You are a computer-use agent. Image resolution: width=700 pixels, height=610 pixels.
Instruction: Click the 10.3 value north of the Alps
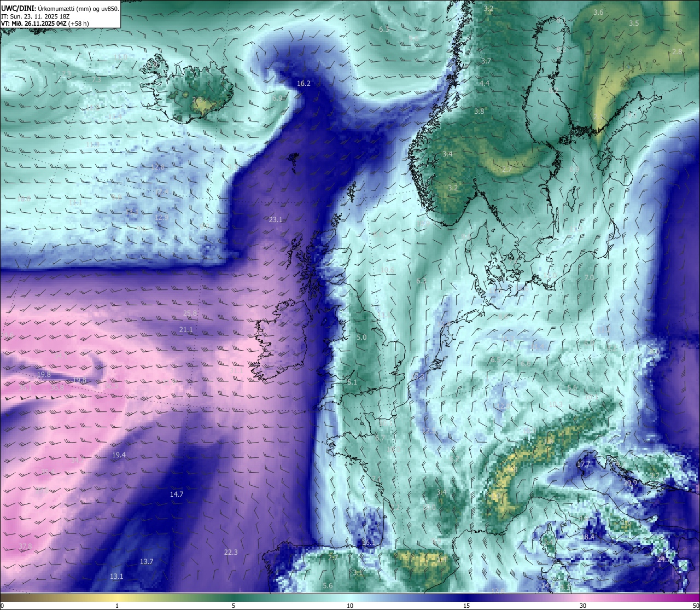(x=555, y=405)
